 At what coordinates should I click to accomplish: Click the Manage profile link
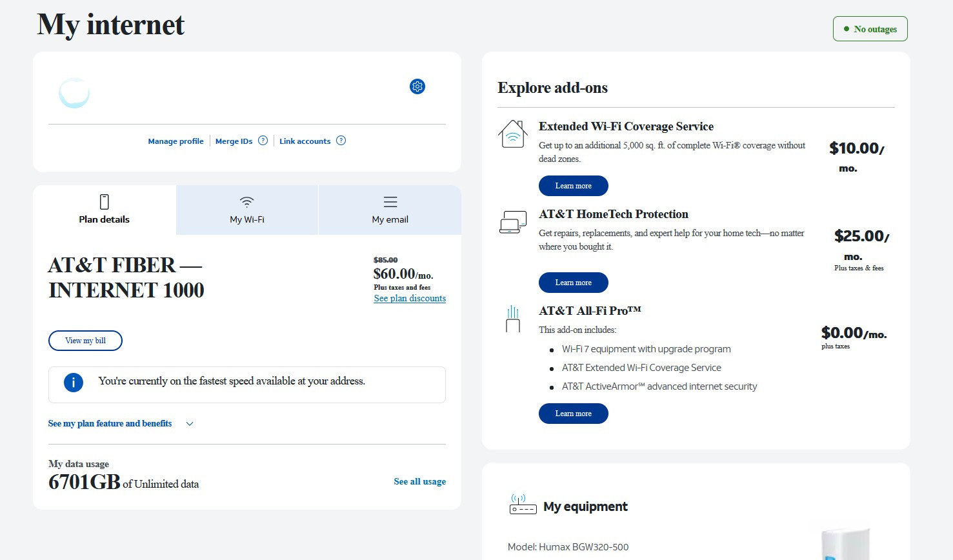coord(176,141)
